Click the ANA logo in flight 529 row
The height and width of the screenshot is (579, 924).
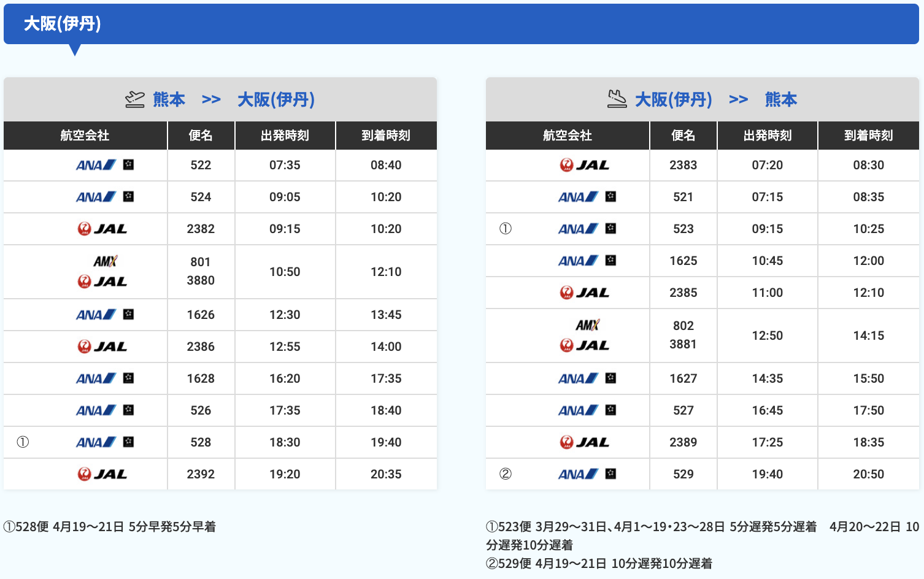click(x=578, y=474)
